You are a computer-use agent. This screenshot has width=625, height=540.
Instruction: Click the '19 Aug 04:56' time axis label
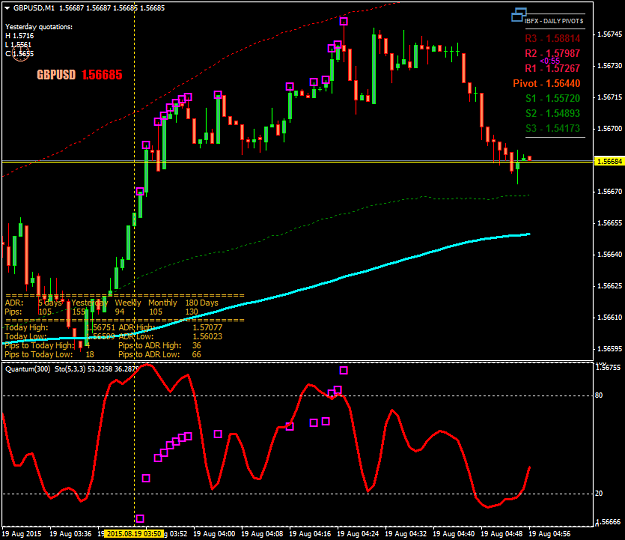(549, 533)
